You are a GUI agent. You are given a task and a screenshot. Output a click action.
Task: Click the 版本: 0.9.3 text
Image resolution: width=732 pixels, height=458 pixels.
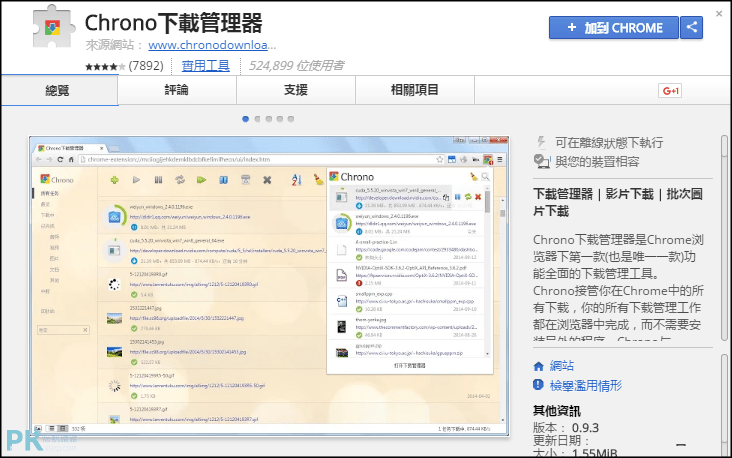[566, 428]
